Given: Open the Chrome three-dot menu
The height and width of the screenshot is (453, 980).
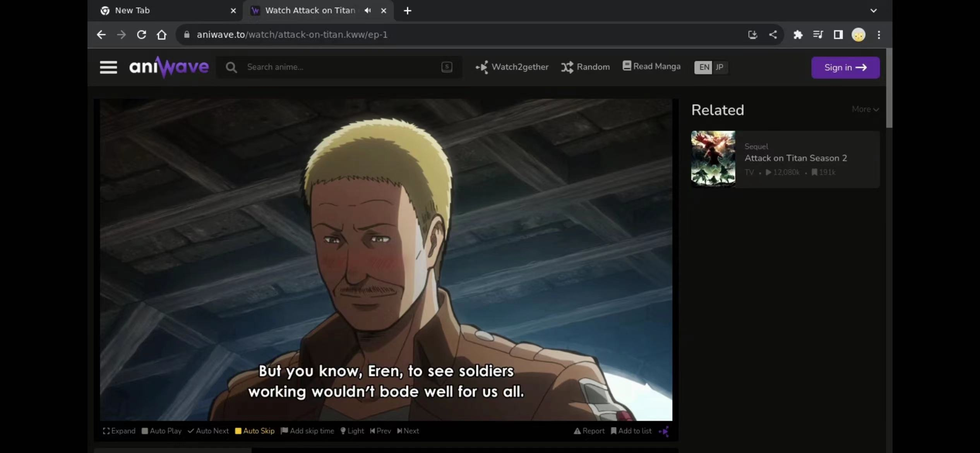Looking at the screenshot, I should (x=879, y=35).
